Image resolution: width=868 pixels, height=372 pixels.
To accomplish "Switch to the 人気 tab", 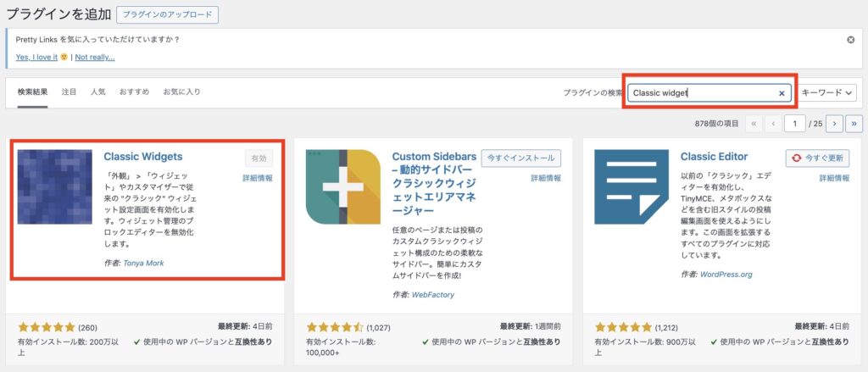I will (98, 92).
